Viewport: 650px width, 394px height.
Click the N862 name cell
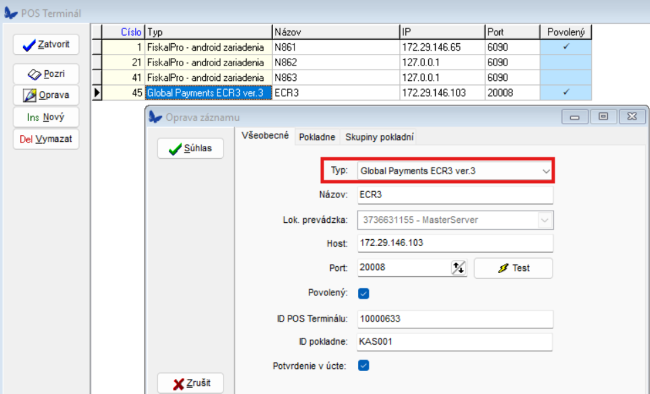(x=336, y=62)
